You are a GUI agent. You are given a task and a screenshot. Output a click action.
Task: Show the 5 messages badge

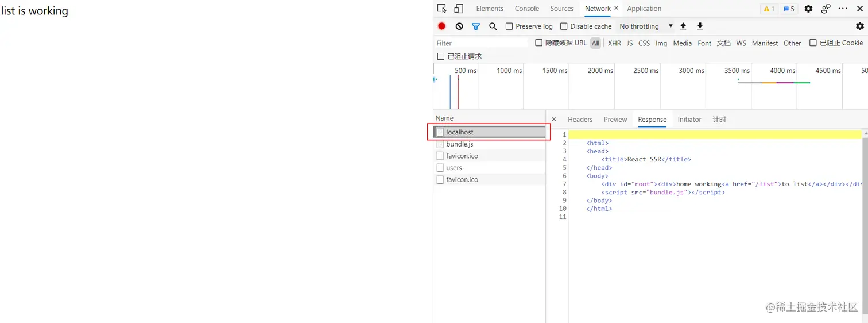coord(789,9)
